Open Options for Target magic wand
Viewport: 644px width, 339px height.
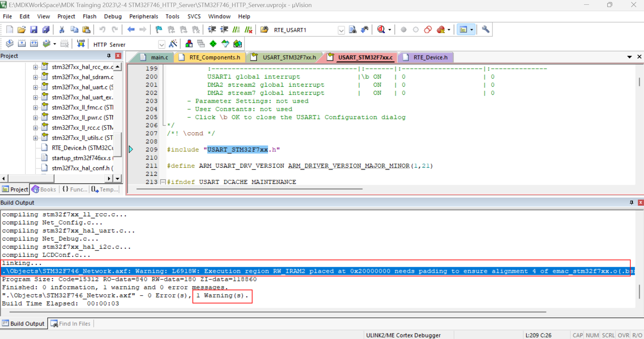(173, 44)
